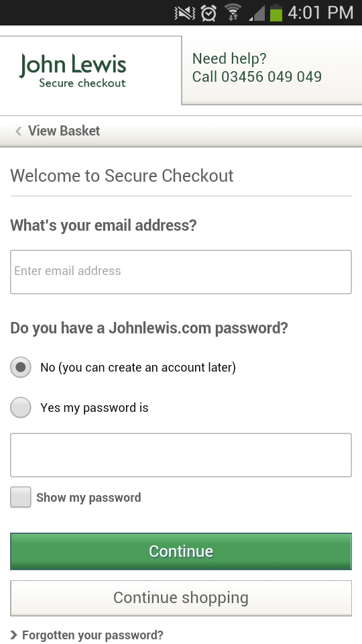Click the Continue shopping button

pos(181,598)
